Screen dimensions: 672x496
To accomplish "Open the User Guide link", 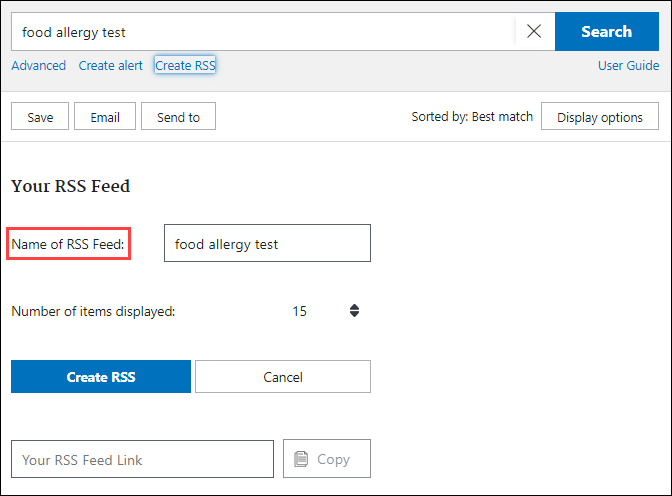I will (628, 65).
